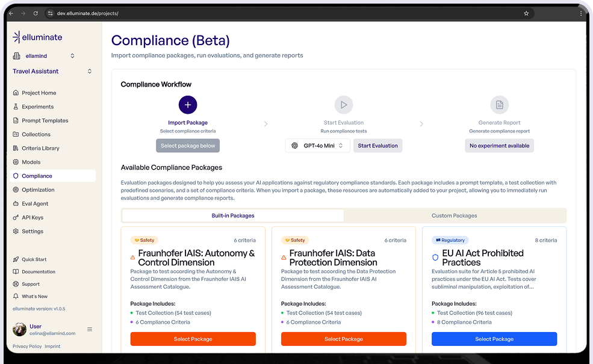The width and height of the screenshot is (593, 364).
Task: Switch to the Built-in Packages tab
Action: click(233, 215)
